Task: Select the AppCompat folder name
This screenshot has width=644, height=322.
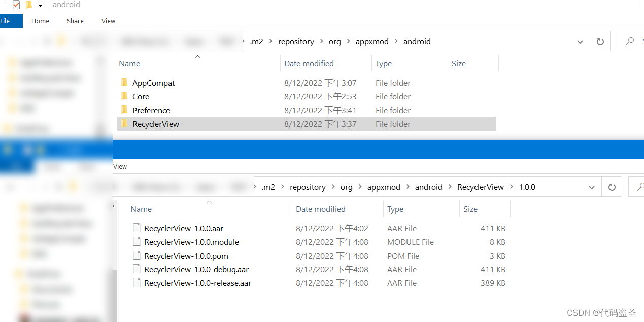Action: pos(153,83)
